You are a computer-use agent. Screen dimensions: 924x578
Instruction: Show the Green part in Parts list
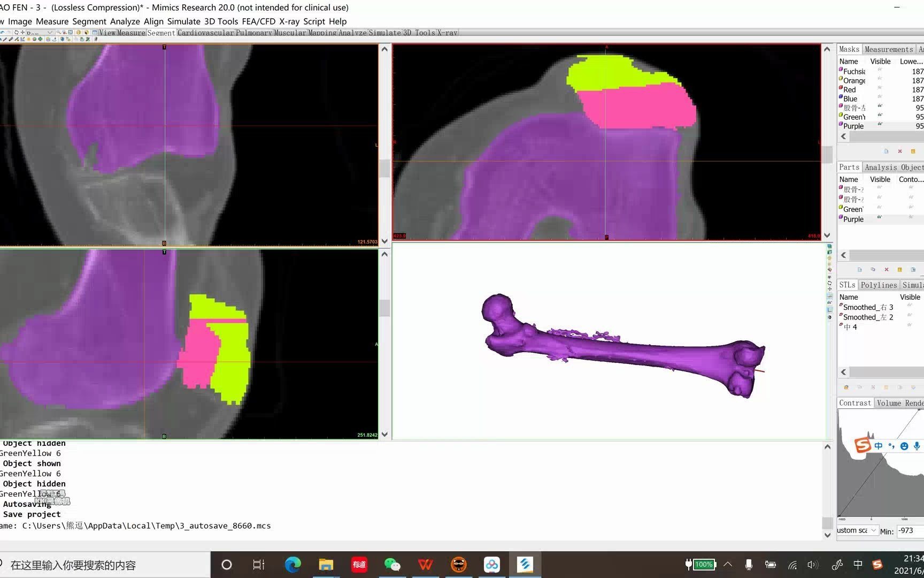880,208
